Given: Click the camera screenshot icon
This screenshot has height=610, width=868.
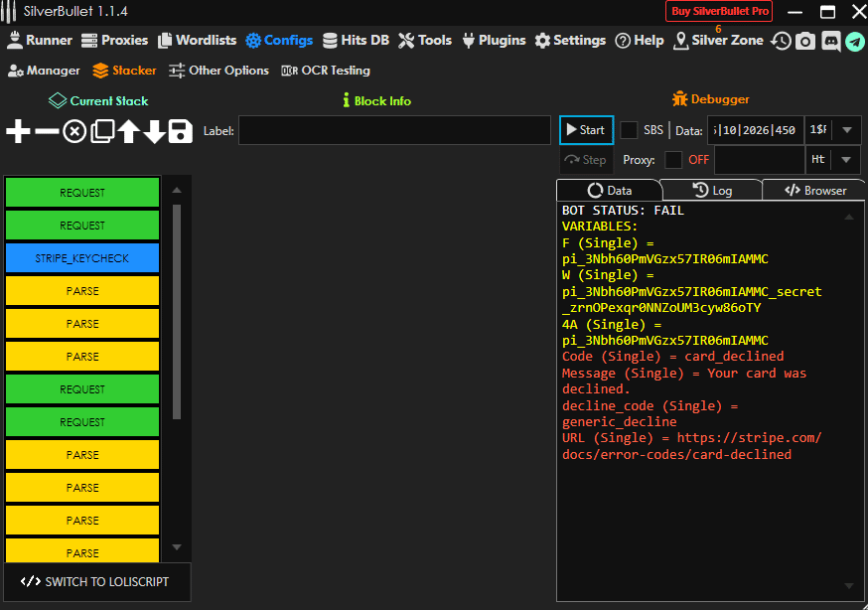Looking at the screenshot, I should (x=805, y=41).
